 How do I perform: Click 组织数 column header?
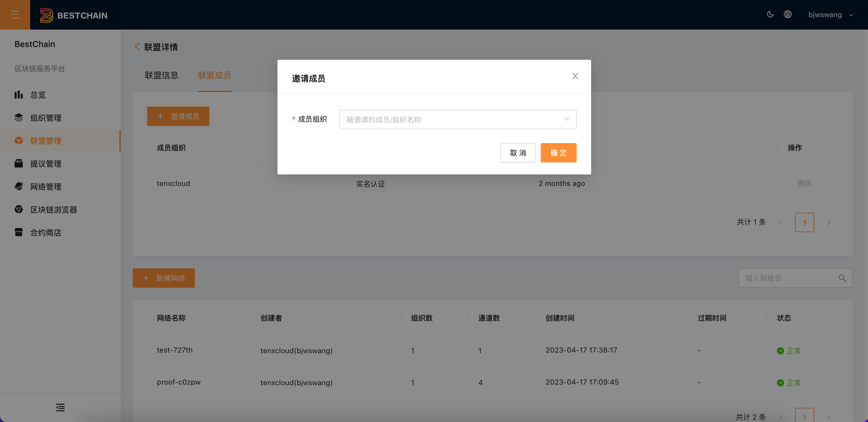coord(422,318)
